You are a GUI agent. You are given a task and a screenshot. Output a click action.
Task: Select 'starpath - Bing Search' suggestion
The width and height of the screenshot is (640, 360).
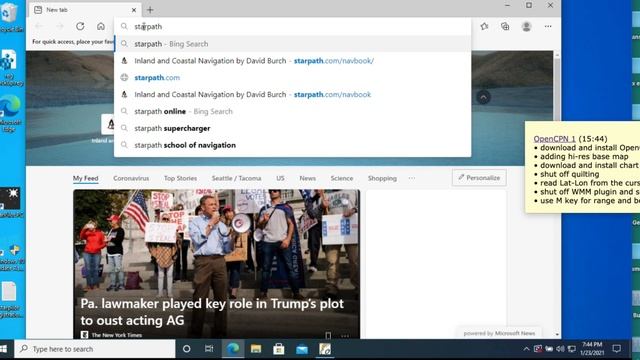pos(292,44)
